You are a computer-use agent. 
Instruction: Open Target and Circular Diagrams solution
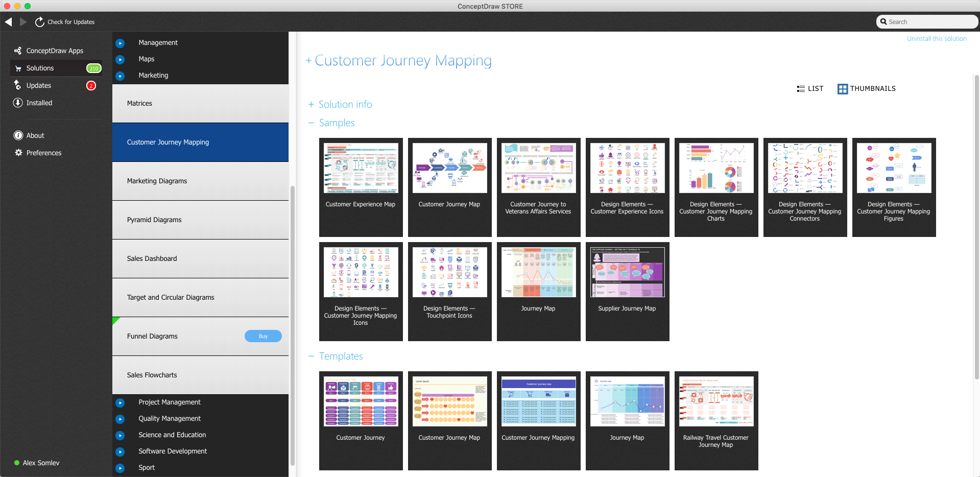(200, 297)
